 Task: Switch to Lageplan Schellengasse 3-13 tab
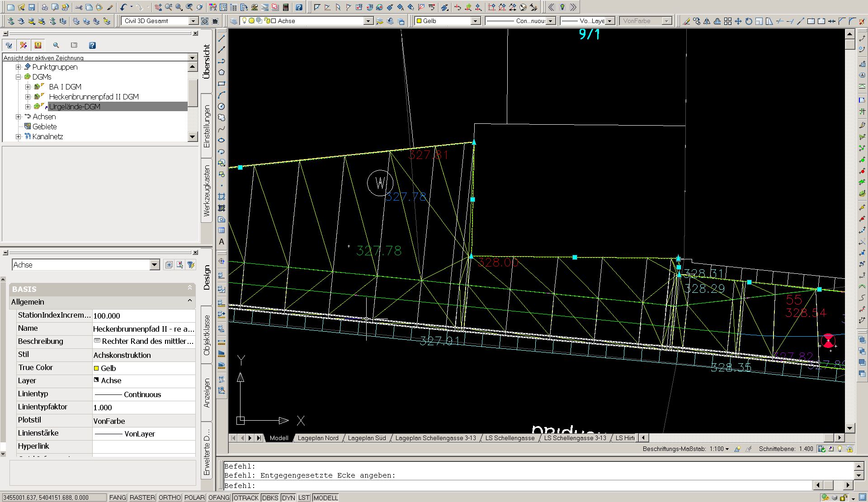pos(435,438)
